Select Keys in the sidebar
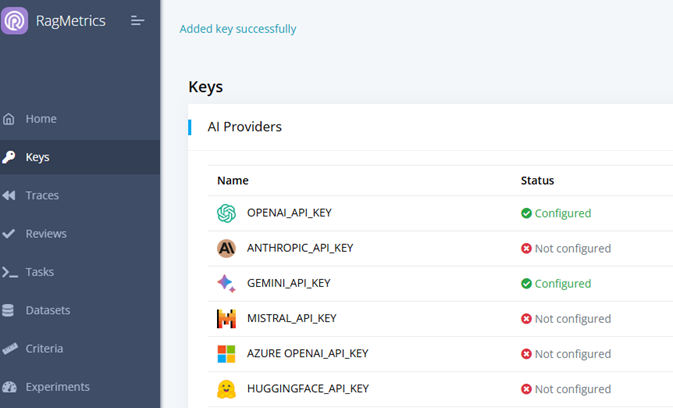 coord(37,157)
